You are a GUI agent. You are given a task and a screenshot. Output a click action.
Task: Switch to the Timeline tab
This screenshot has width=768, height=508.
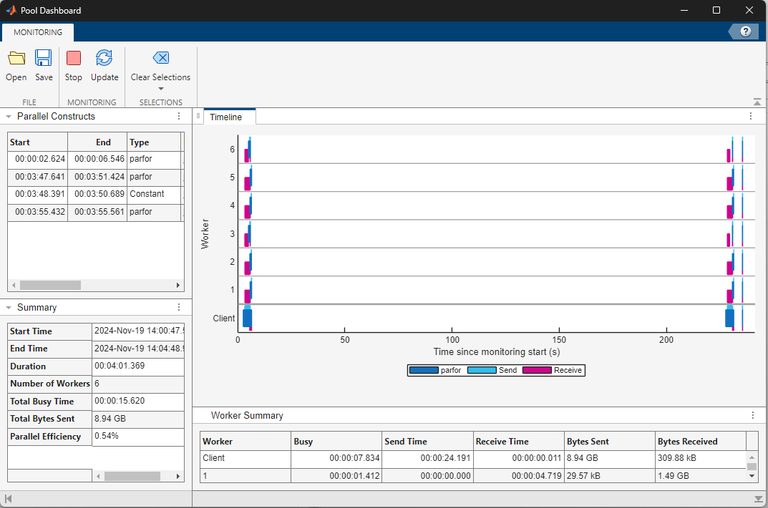click(x=225, y=117)
